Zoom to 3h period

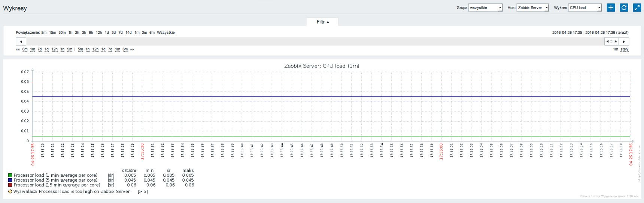pyautogui.click(x=84, y=33)
